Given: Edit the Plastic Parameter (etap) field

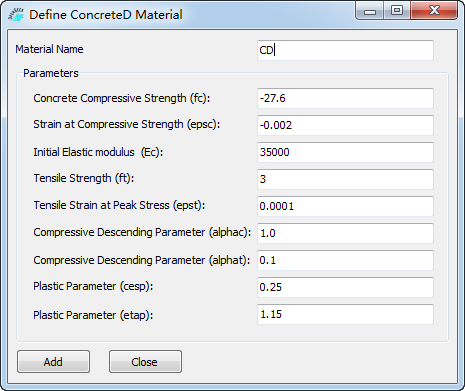Looking at the screenshot, I should 345,314.
